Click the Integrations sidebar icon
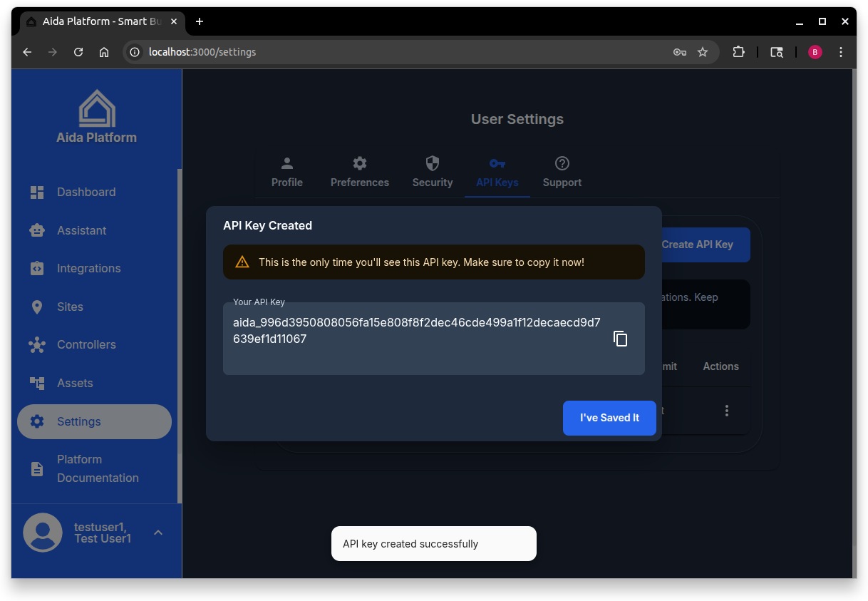The width and height of the screenshot is (868, 601). pyautogui.click(x=37, y=268)
